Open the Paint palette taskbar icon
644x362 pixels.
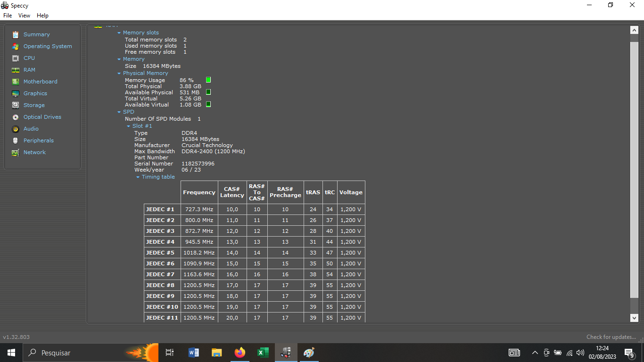click(x=309, y=353)
